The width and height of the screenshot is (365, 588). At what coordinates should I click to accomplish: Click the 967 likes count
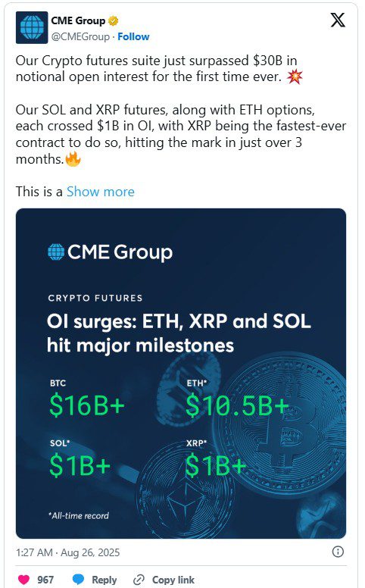pyautogui.click(x=45, y=580)
